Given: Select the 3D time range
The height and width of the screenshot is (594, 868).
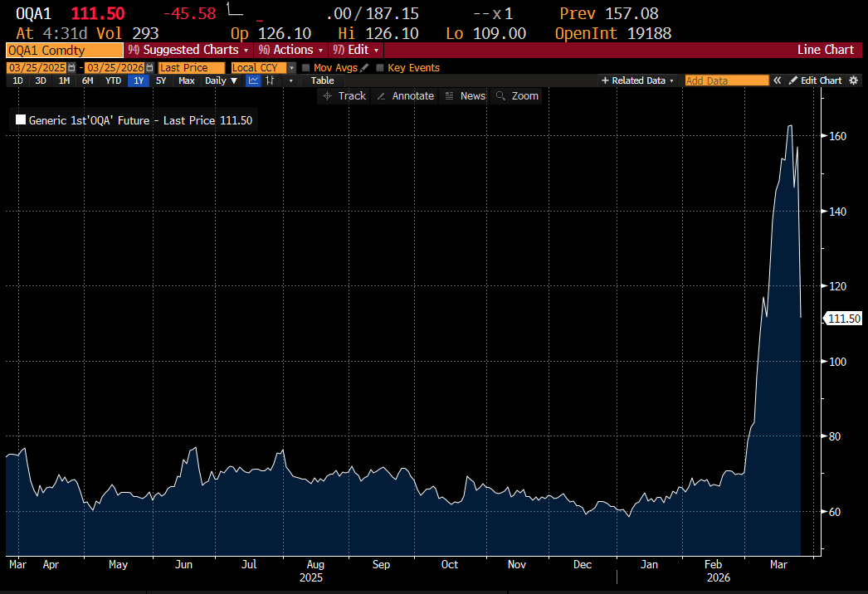Looking at the screenshot, I should point(41,80).
